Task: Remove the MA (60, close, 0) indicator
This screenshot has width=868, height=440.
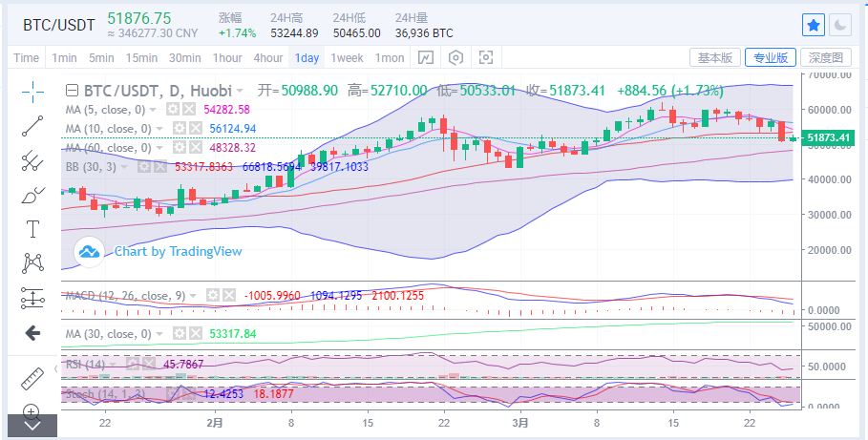Action: [x=195, y=147]
